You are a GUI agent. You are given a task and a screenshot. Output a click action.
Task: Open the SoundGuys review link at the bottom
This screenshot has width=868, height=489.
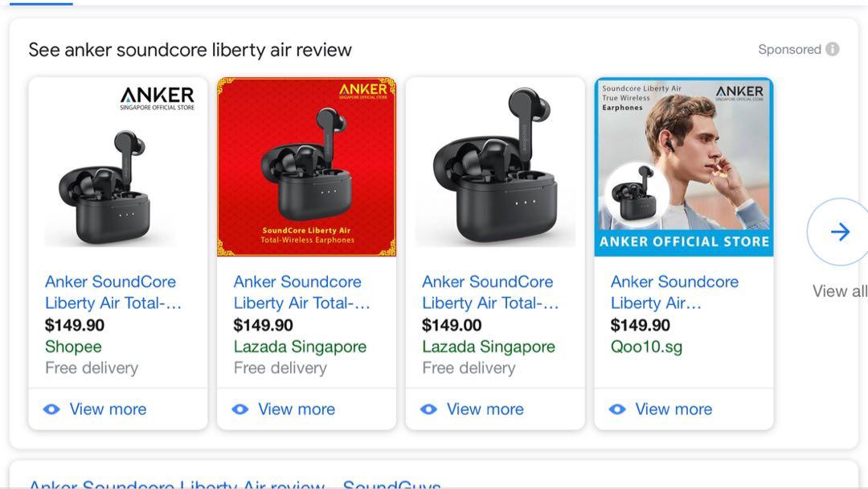[x=233, y=485]
